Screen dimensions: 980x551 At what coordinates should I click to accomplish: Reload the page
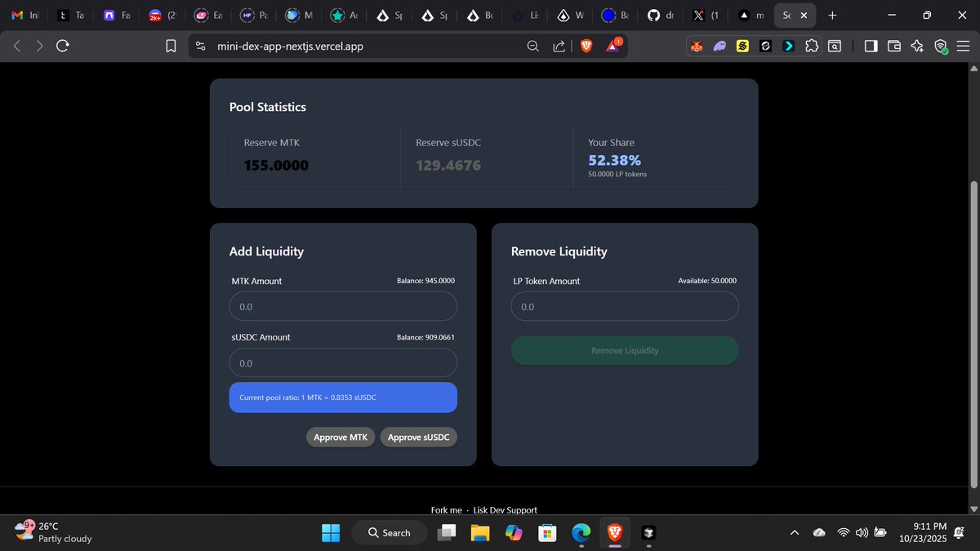pos(63,47)
